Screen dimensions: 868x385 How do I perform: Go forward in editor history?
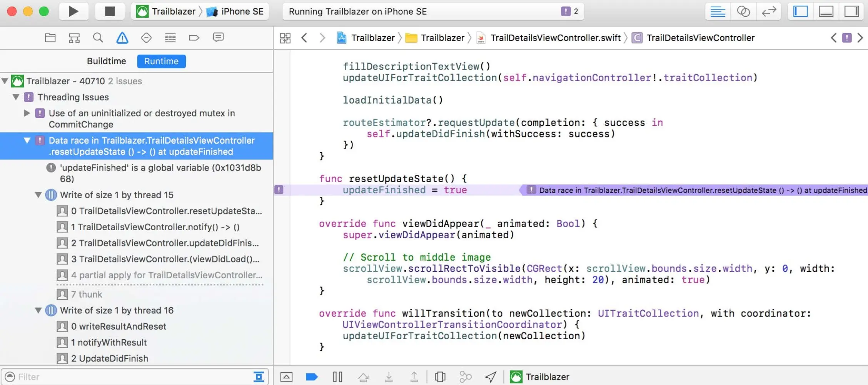click(x=322, y=38)
